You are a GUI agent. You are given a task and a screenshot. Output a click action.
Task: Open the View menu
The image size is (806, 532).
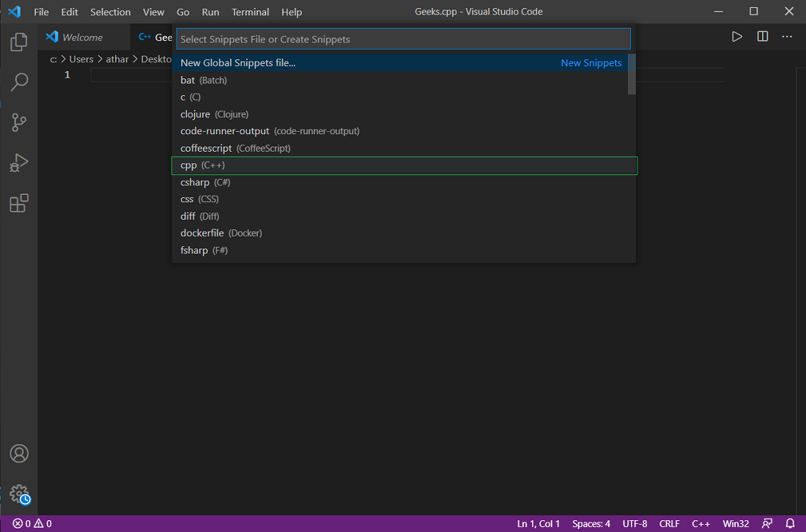coord(154,12)
